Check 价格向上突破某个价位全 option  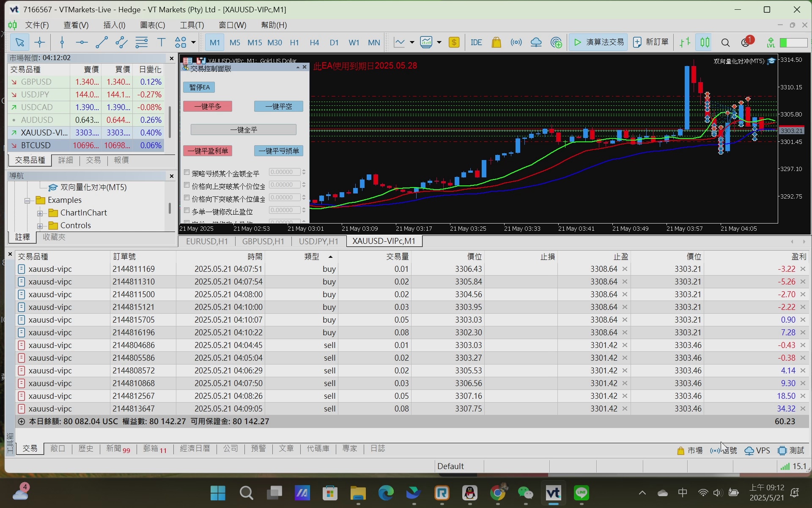tap(187, 185)
